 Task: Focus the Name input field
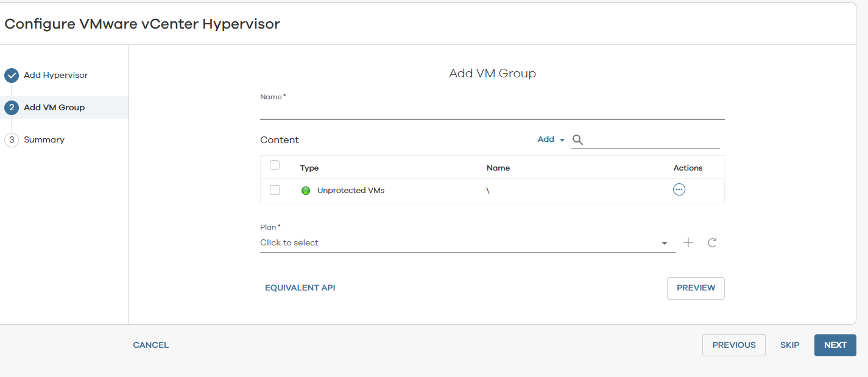tap(492, 111)
